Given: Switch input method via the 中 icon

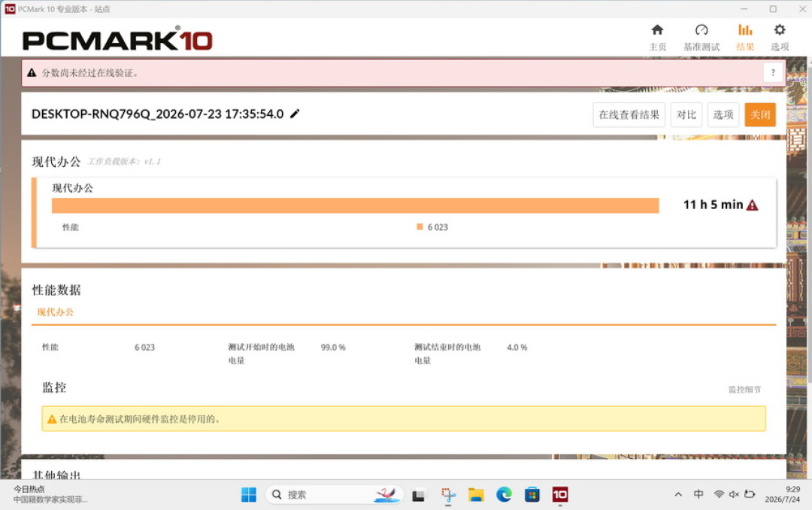Looking at the screenshot, I should [x=698, y=494].
